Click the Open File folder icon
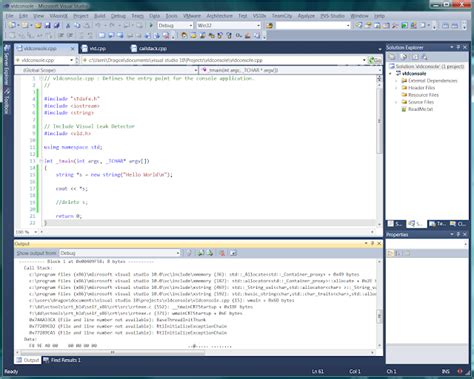 click(38, 25)
